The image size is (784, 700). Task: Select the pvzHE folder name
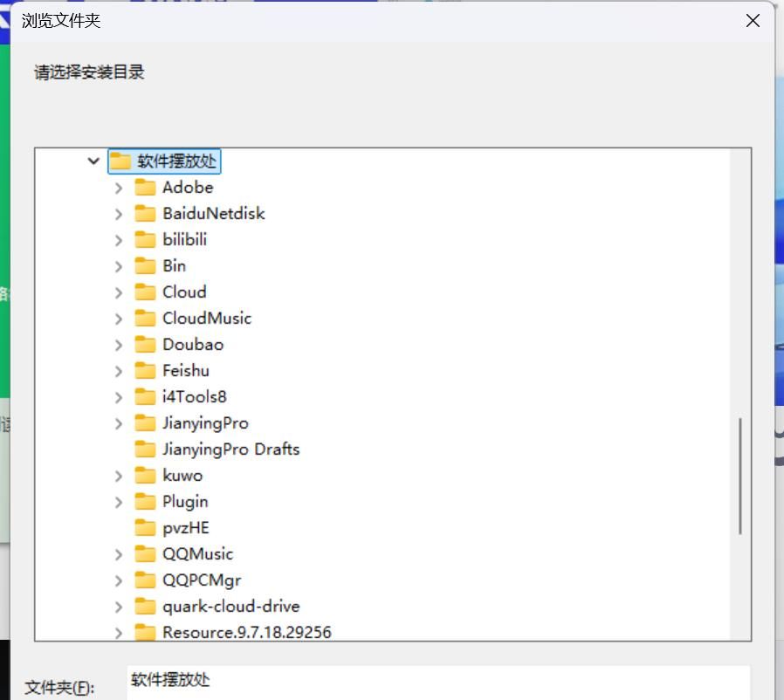click(186, 528)
